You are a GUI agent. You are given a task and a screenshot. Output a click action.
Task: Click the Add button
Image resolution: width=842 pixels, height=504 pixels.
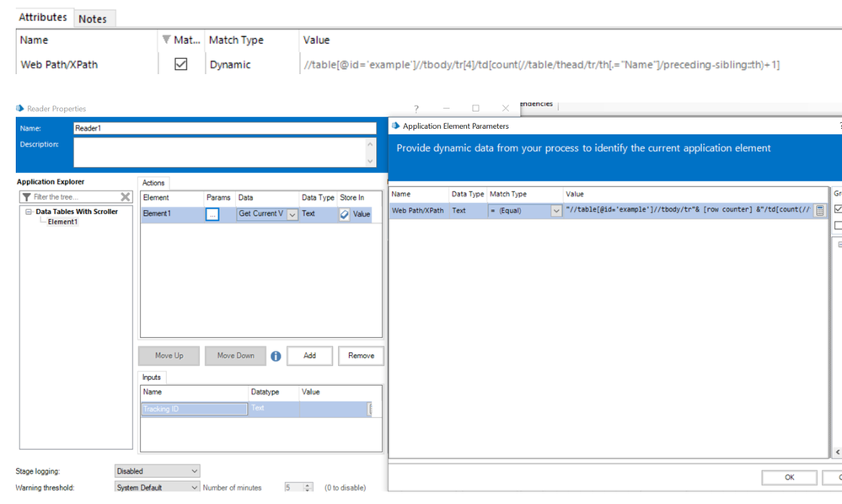309,356
